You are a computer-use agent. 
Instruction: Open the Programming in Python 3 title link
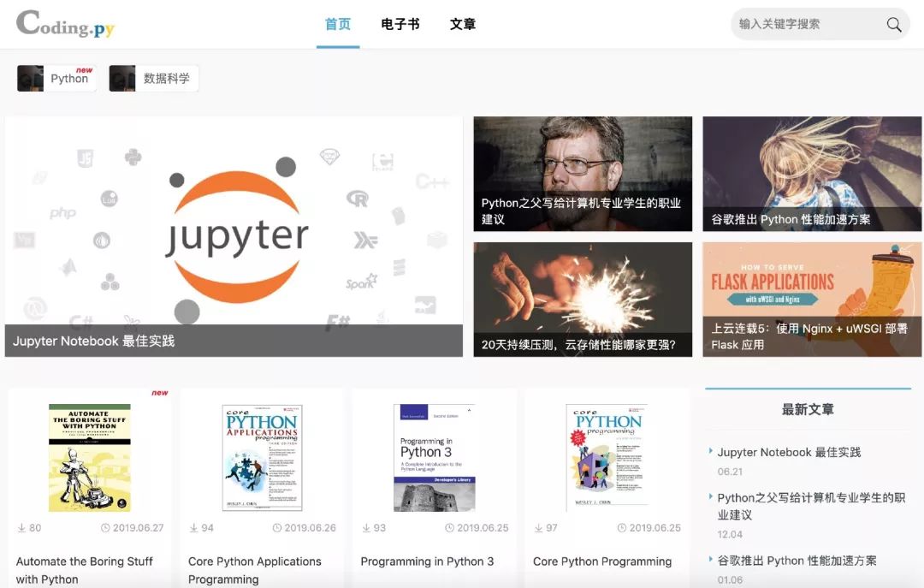click(427, 561)
